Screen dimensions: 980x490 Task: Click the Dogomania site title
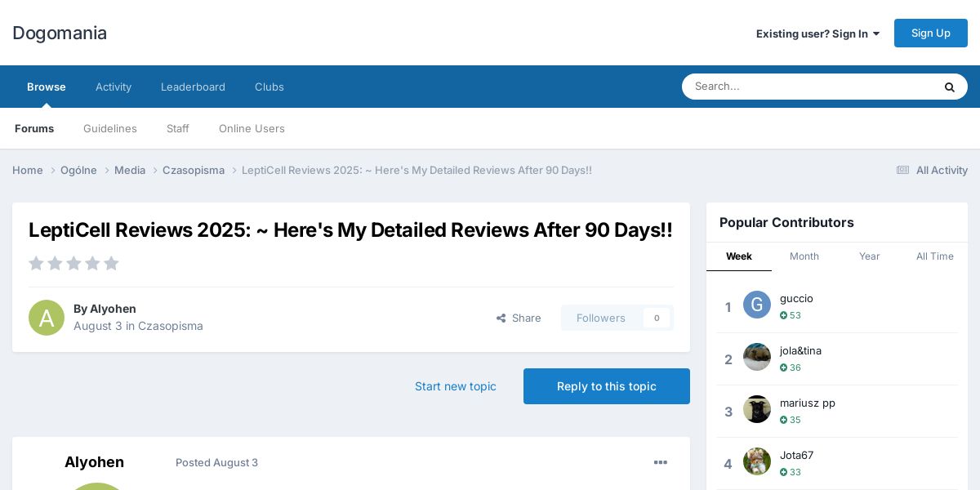point(60,33)
